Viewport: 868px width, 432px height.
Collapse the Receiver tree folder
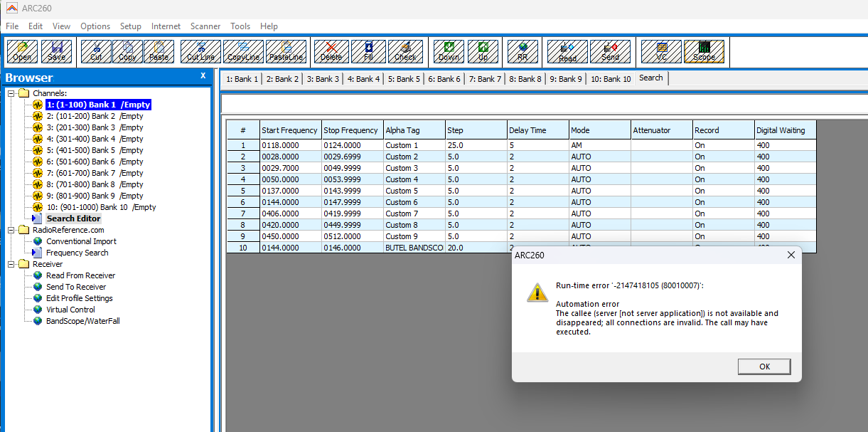coord(11,264)
